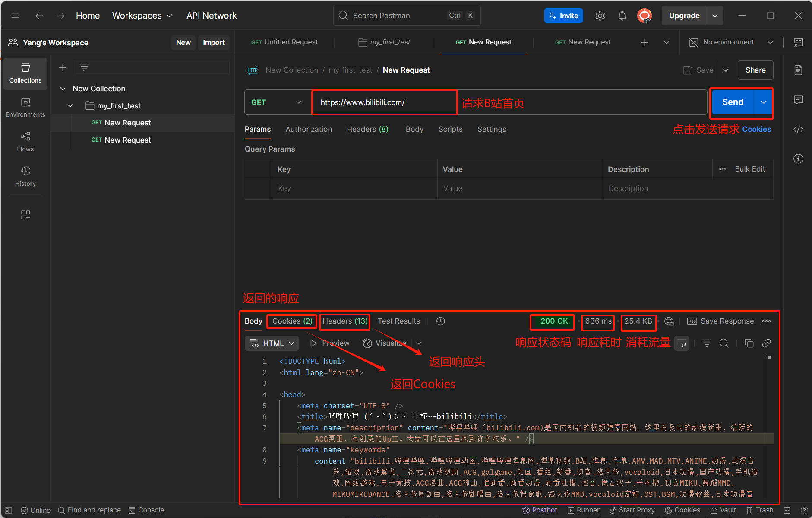Expand the Workspaces dropdown

tap(142, 16)
